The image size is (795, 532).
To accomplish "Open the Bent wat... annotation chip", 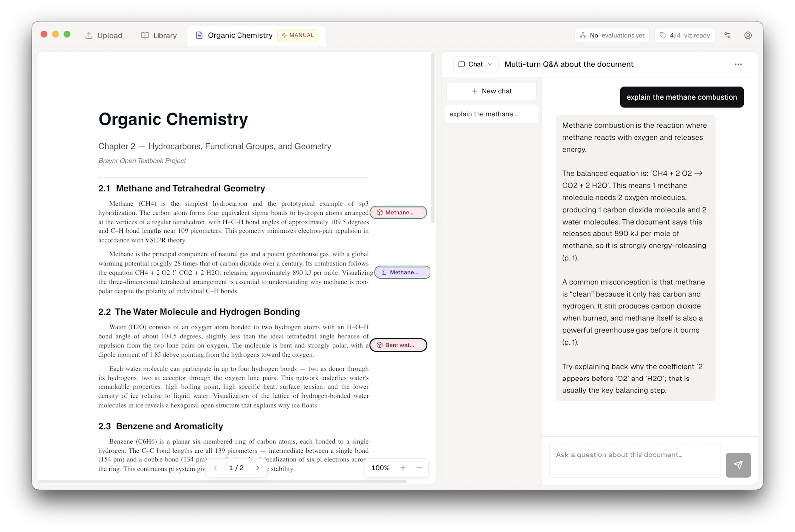I will tap(398, 345).
